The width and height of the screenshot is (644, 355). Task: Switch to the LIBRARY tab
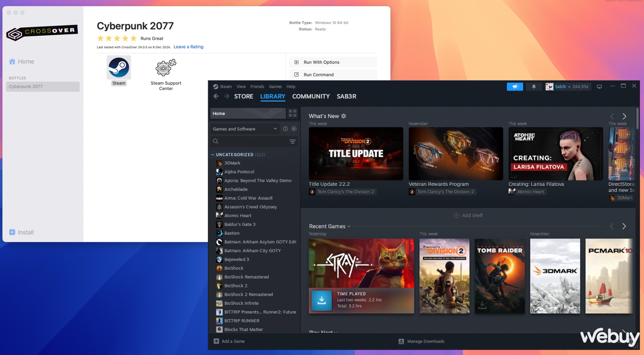[272, 96]
